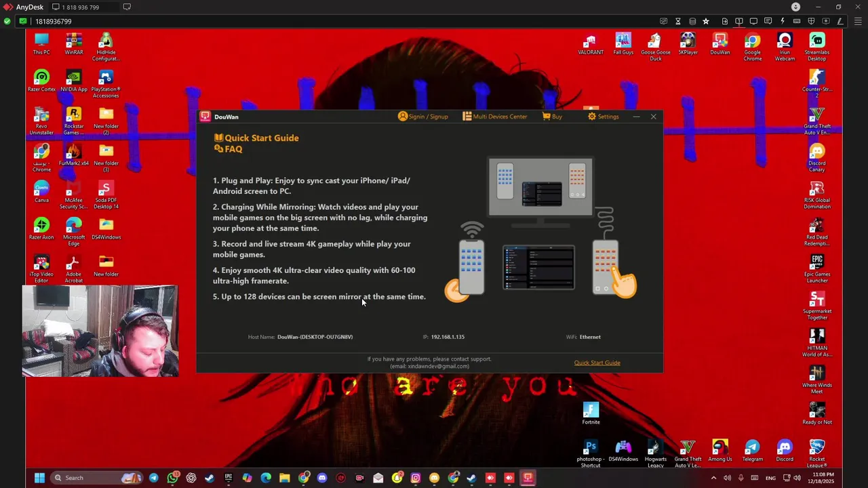Click the Quick Start Guide link at bottom

[x=597, y=363]
